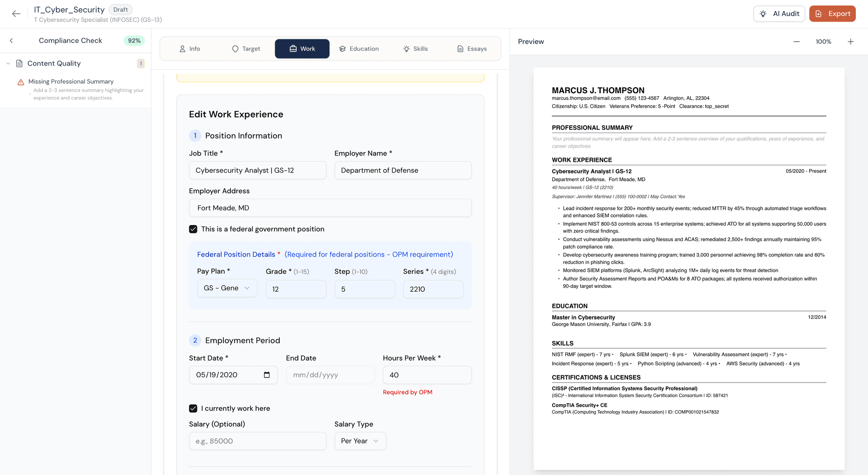Switch to the Skills tab
This screenshot has height=475, width=868.
pyautogui.click(x=415, y=49)
